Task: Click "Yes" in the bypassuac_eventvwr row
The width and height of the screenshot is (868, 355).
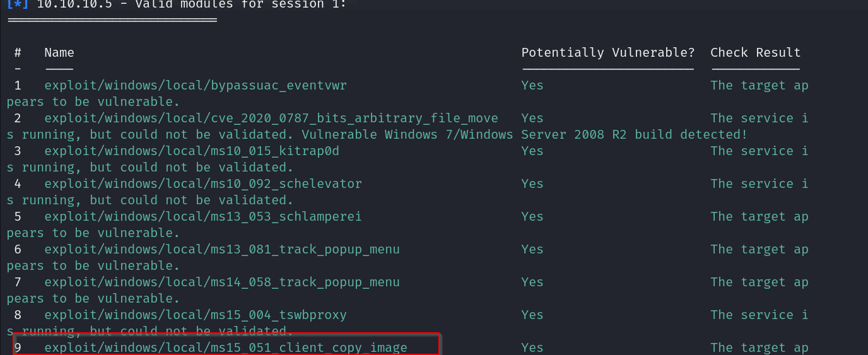Action: coord(532,85)
